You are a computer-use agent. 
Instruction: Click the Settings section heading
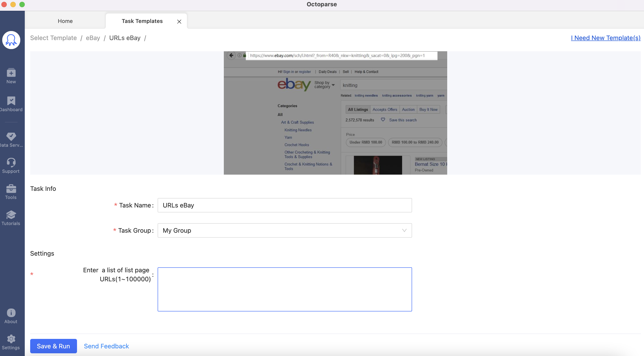pyautogui.click(x=42, y=253)
